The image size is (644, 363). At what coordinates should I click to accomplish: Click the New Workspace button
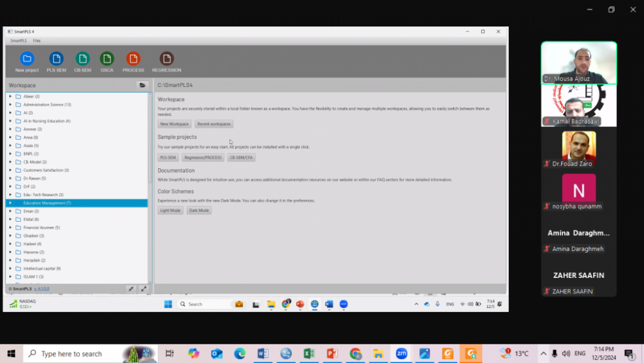[174, 124]
